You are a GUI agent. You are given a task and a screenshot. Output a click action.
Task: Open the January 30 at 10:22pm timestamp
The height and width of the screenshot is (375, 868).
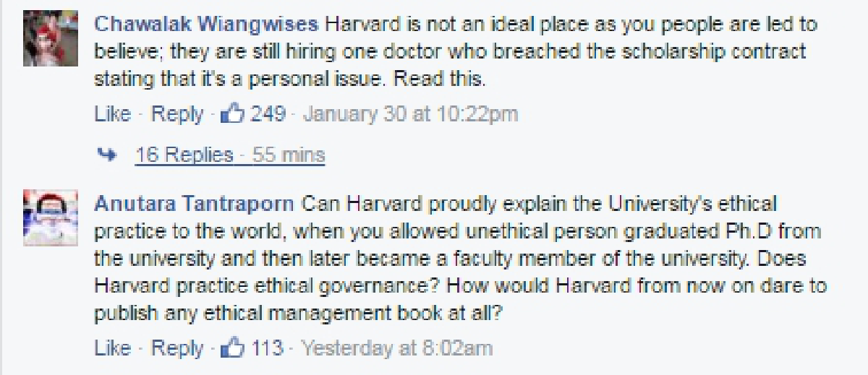pyautogui.click(x=409, y=115)
